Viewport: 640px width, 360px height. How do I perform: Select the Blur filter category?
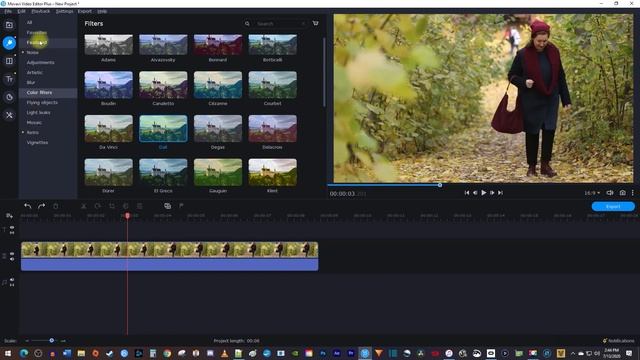[31, 82]
